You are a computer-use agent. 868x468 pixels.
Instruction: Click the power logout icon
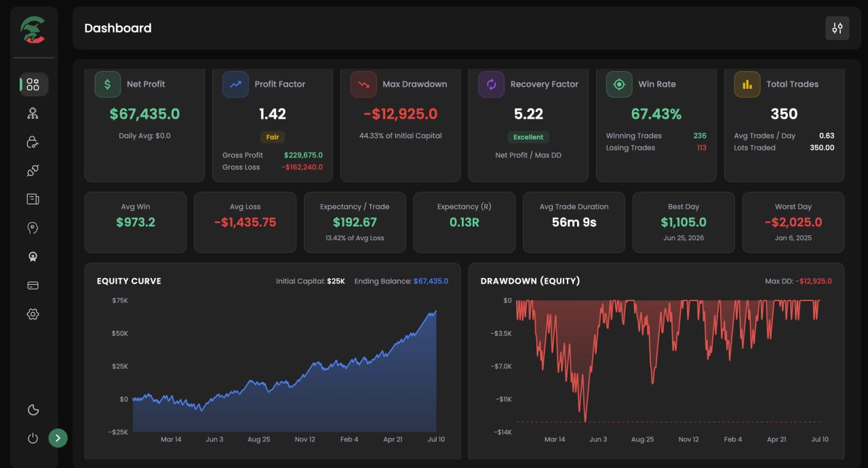[33, 438]
